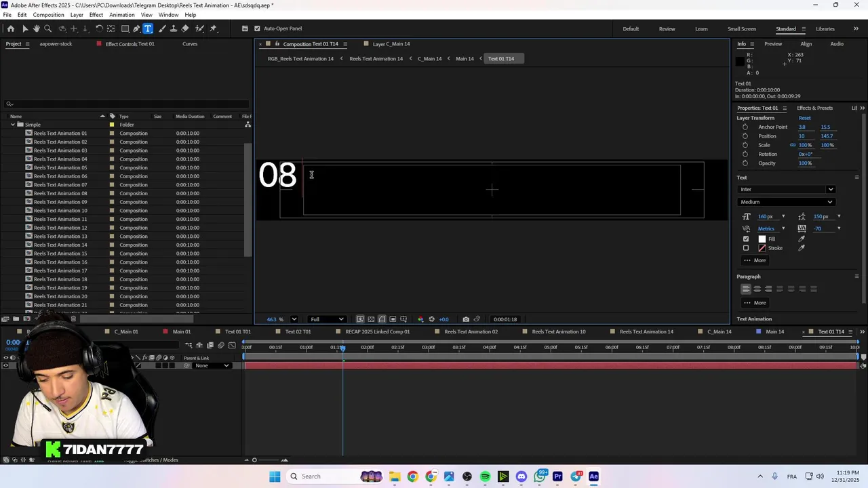Switch to the Curves panel tab
The height and width of the screenshot is (488, 868).
click(x=190, y=44)
